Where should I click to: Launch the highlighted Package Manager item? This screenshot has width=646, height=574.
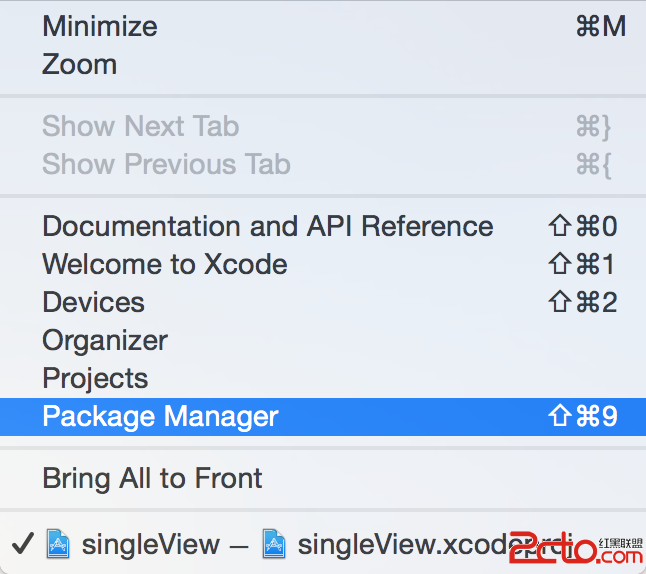point(160,416)
